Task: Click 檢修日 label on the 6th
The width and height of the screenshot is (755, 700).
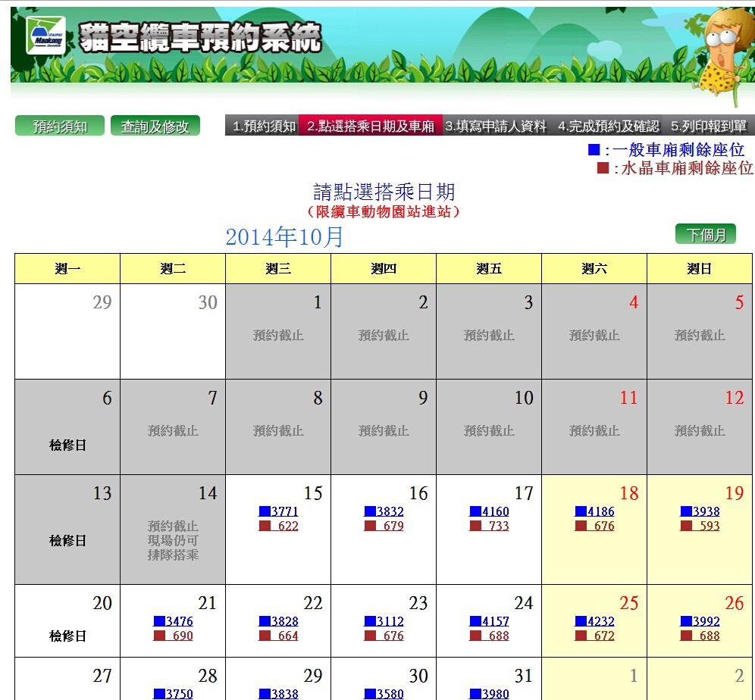Action: click(x=67, y=445)
